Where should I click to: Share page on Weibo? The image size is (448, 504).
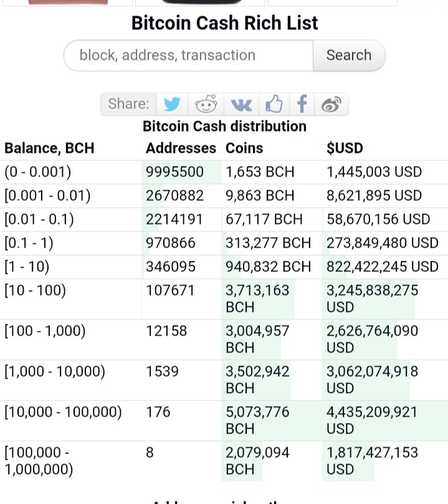(331, 104)
